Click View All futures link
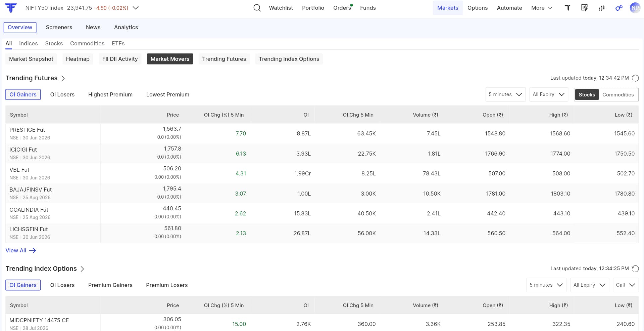644x331 pixels. (21, 250)
